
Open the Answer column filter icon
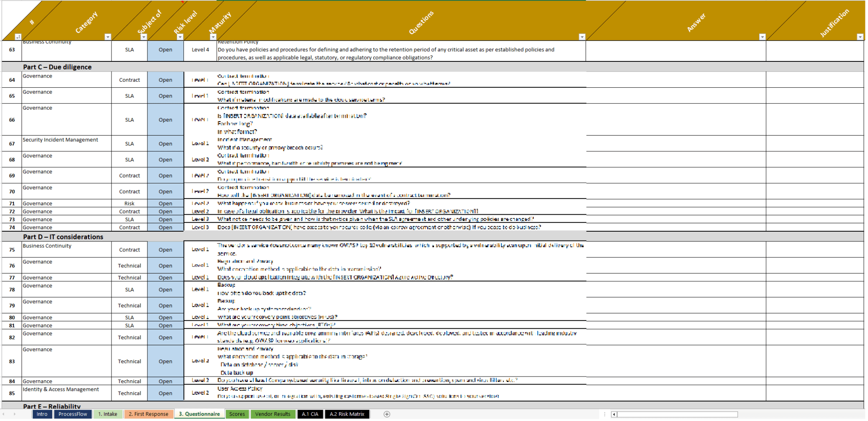762,37
